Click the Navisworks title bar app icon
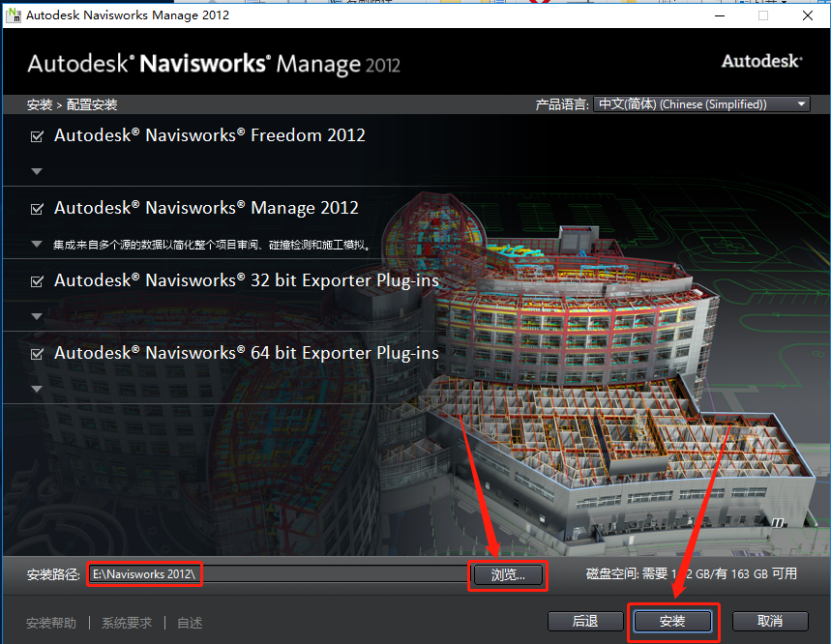Image resolution: width=831 pixels, height=644 pixels. click(x=14, y=15)
